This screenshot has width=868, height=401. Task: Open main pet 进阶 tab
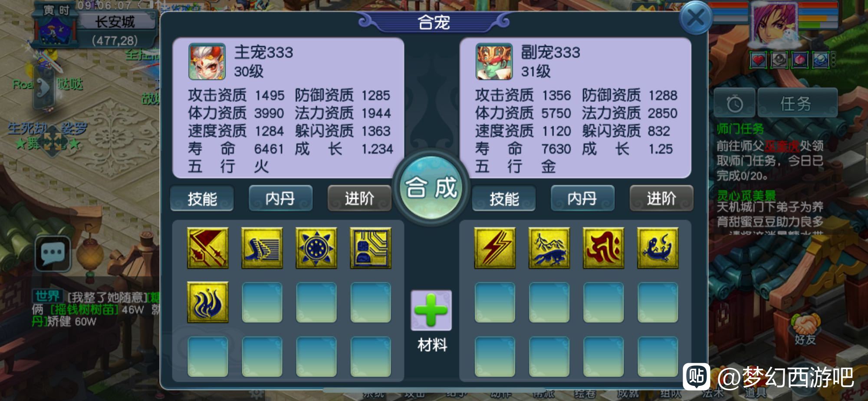click(x=359, y=198)
